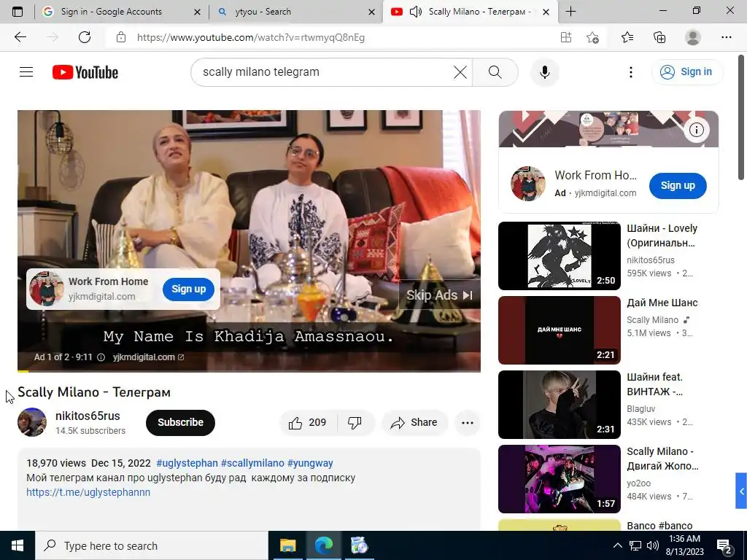Expand the blue sidebar chevron at right edge
This screenshot has height=560, width=747.
point(741,491)
